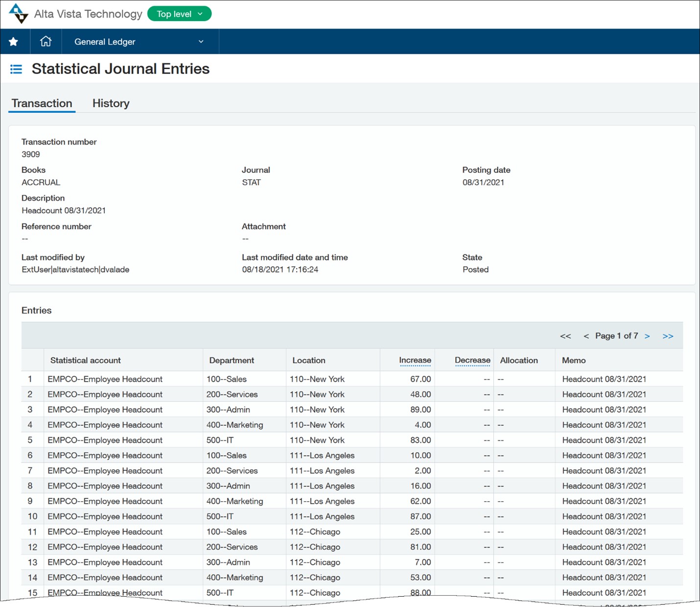Click the Alta Vista Technology logo icon
The width and height of the screenshot is (700, 607).
[x=19, y=13]
